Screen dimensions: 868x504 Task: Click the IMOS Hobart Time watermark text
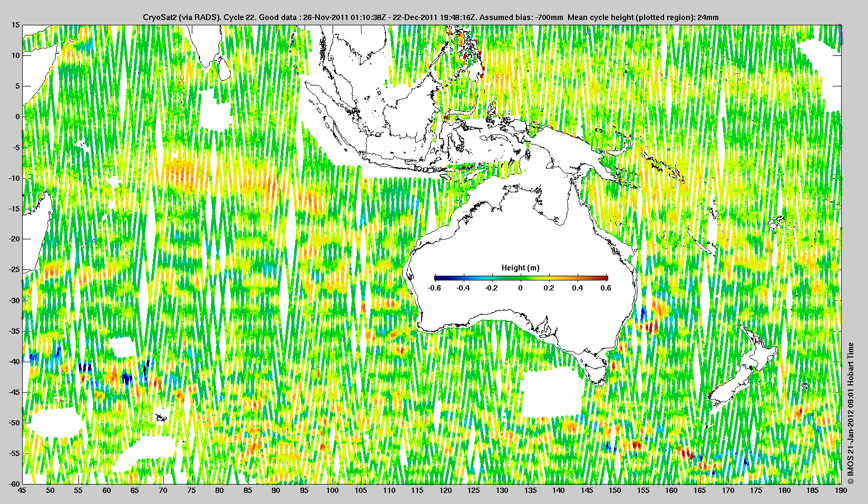850,414
